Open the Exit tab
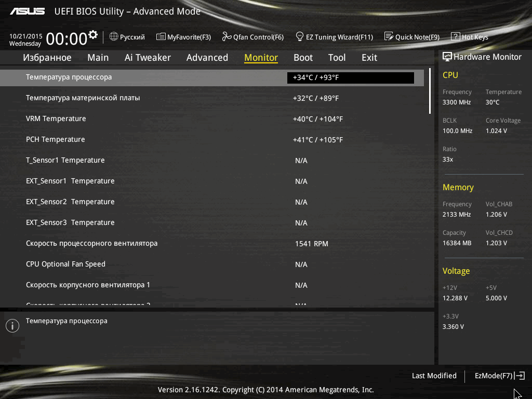532x399 pixels. pos(369,58)
